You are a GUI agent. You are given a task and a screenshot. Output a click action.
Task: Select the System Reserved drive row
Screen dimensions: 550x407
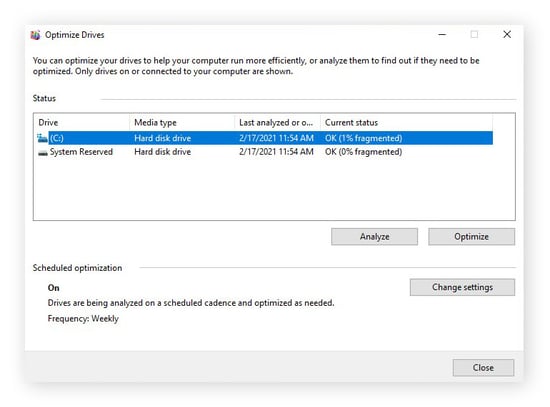[265, 152]
